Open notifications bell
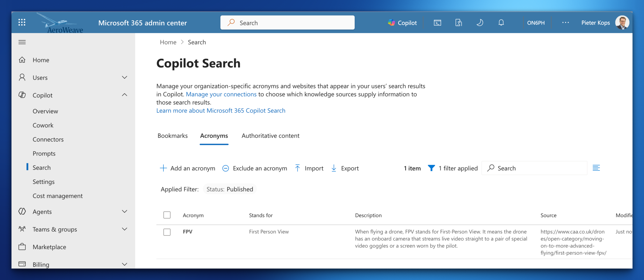The width and height of the screenshot is (644, 280). pyautogui.click(x=501, y=23)
